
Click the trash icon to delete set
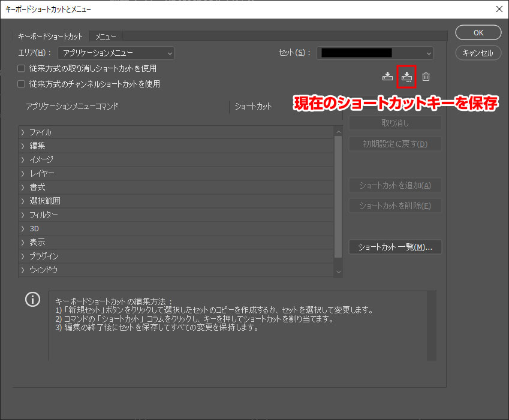point(426,77)
